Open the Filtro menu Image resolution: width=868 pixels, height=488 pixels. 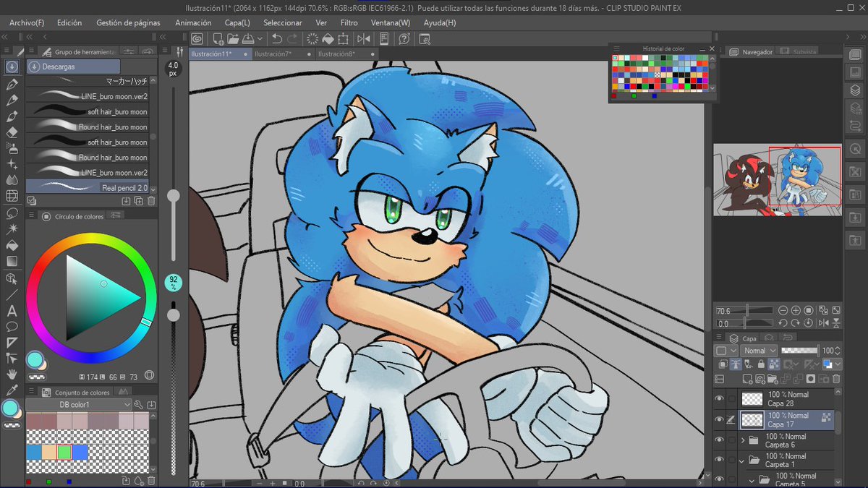pyautogui.click(x=349, y=23)
